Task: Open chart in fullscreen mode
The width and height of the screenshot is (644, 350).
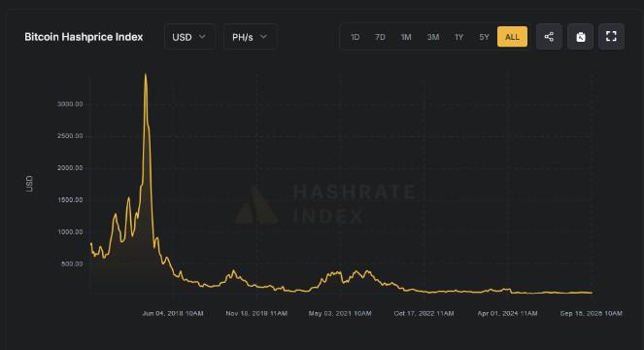Action: point(611,37)
